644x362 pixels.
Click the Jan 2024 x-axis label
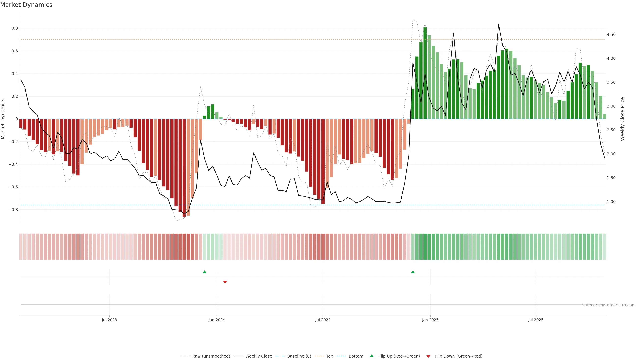pyautogui.click(x=217, y=320)
